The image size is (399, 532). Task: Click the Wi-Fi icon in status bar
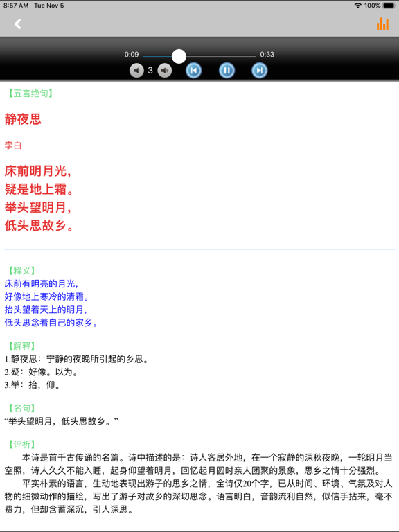357,6
